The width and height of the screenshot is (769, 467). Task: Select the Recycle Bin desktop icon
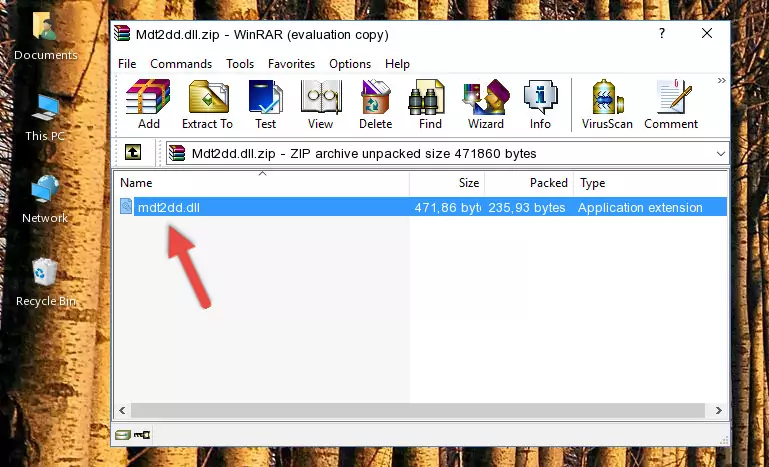46,282
